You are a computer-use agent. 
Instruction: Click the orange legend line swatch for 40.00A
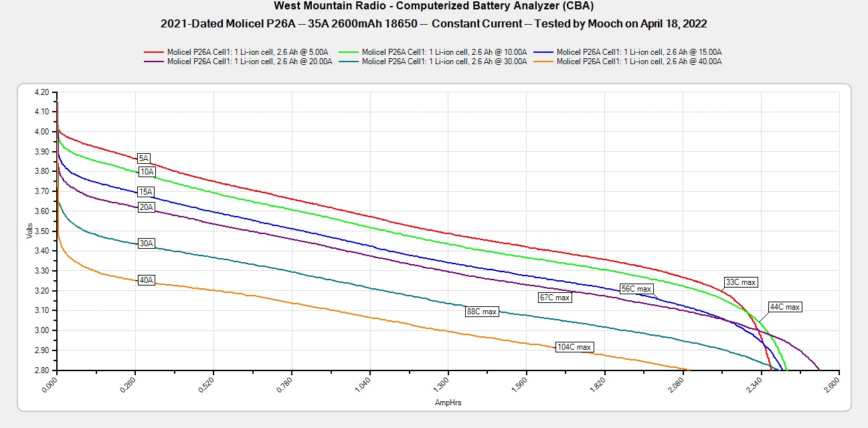pyautogui.click(x=544, y=62)
